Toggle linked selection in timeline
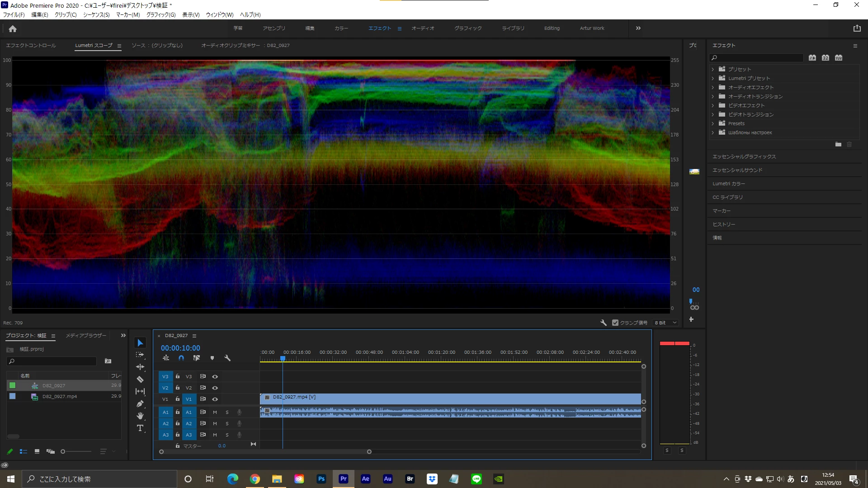Image resolution: width=868 pixels, height=488 pixels. (196, 358)
